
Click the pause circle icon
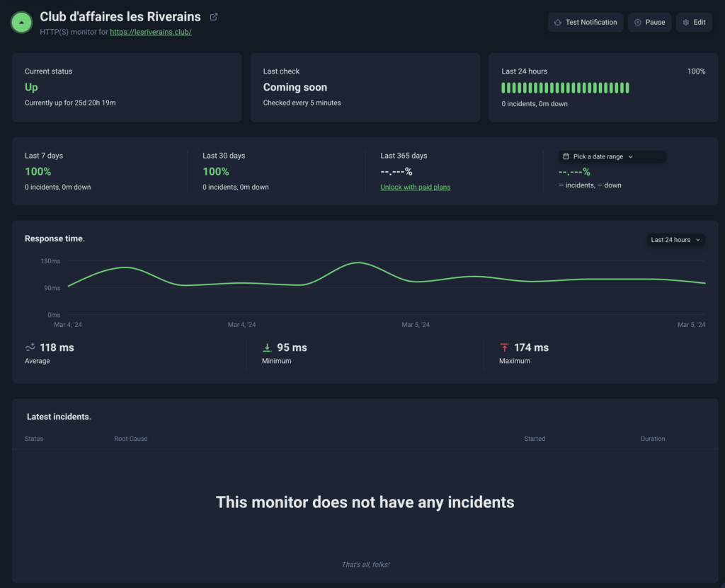(638, 23)
